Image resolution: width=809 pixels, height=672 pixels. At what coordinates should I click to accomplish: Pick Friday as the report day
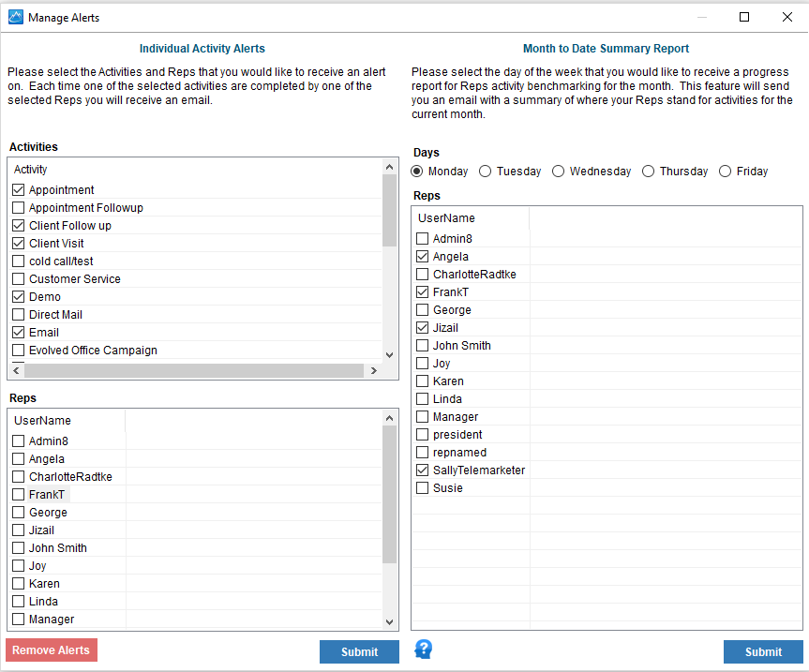coord(725,172)
